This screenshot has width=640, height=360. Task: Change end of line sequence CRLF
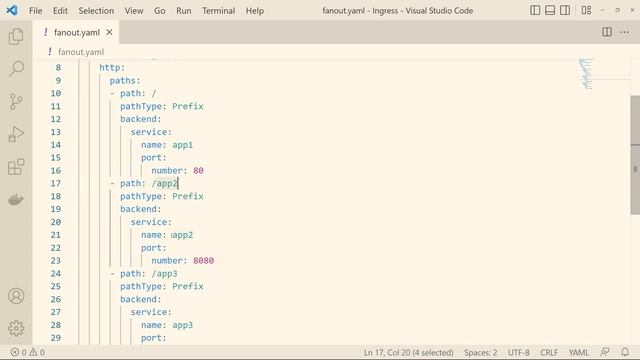coord(549,352)
